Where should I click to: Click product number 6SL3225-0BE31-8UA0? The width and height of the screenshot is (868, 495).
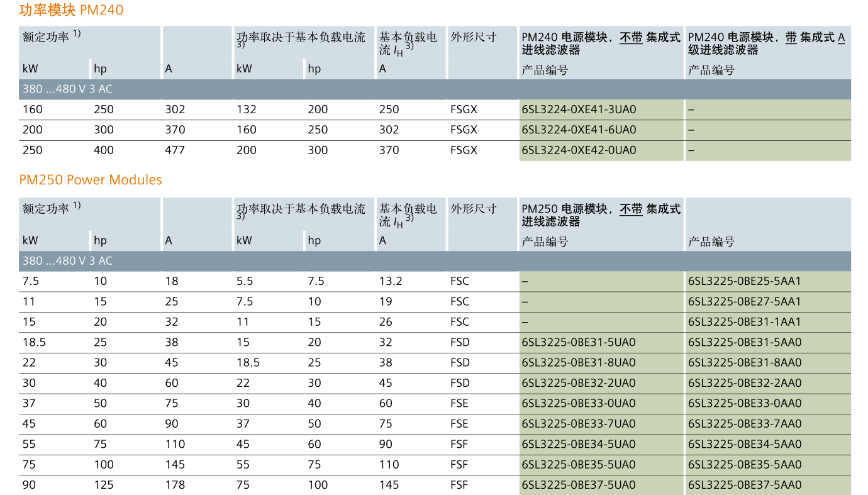coord(579,362)
